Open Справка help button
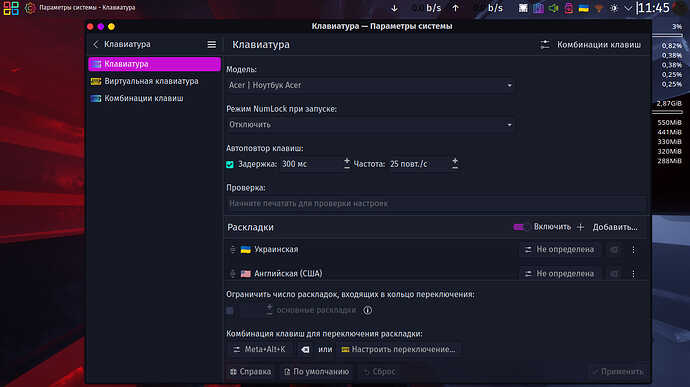690x387 pixels. coord(250,372)
